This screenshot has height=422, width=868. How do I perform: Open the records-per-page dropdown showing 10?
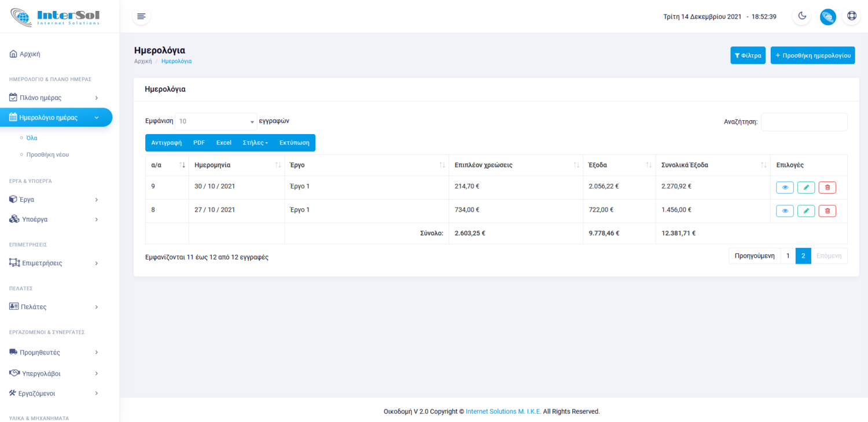coord(216,121)
